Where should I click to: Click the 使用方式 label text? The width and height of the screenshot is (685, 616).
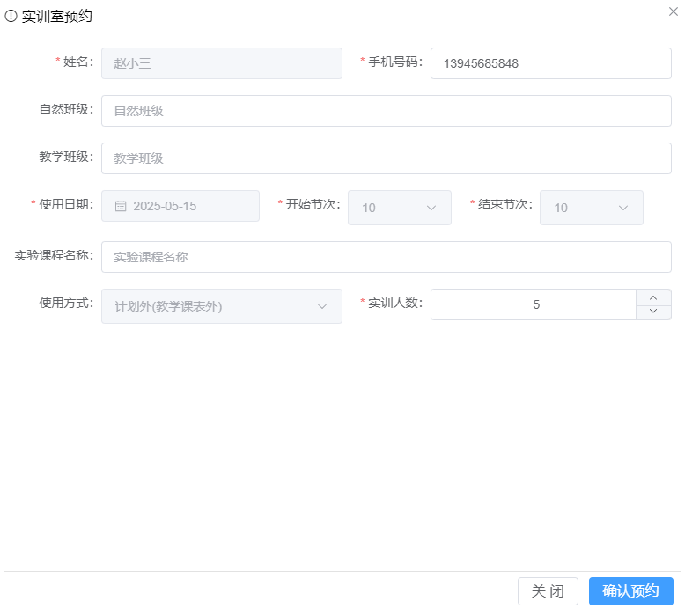click(x=65, y=303)
